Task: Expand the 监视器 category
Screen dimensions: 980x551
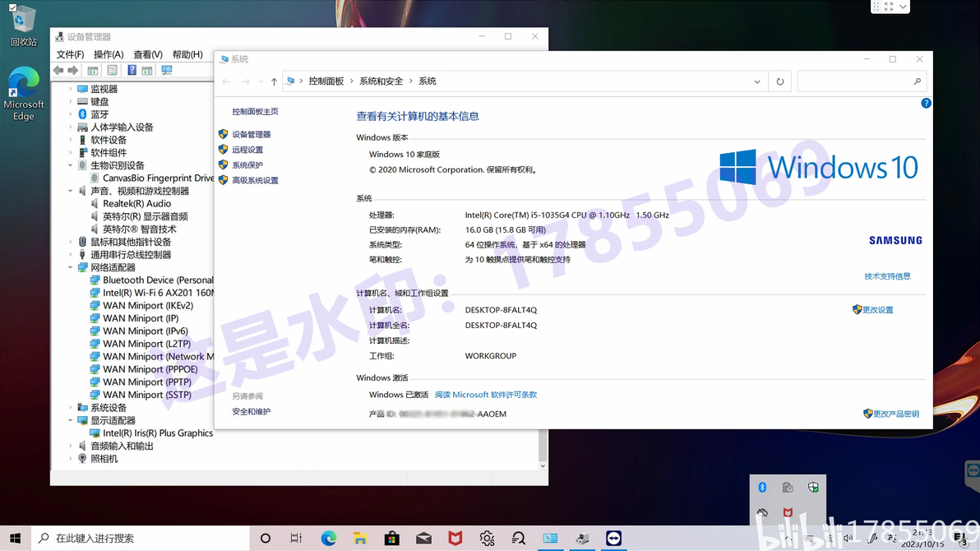Action: point(71,89)
